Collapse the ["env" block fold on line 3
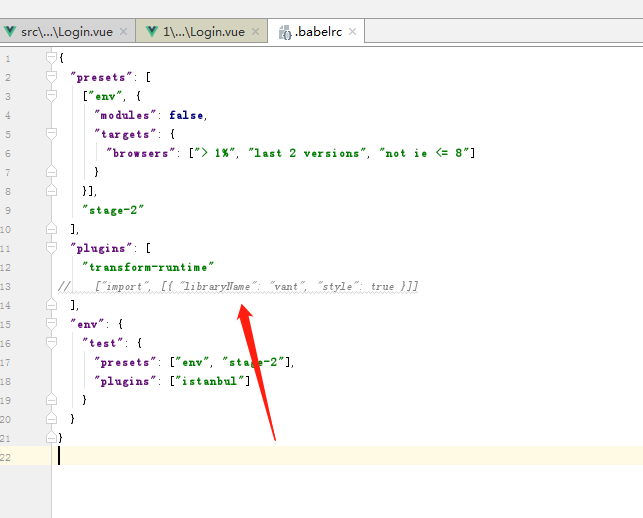Viewport: 643px width, 518px height. pyautogui.click(x=51, y=96)
